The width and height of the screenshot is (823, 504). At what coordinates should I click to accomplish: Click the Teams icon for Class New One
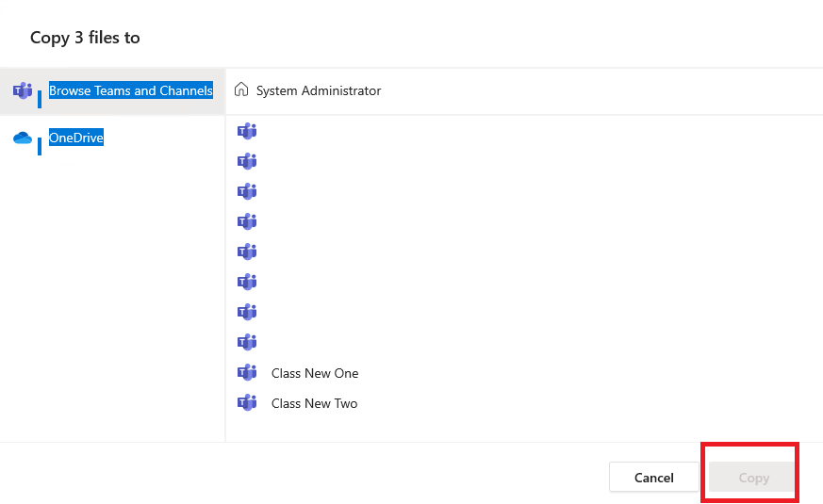click(x=247, y=373)
